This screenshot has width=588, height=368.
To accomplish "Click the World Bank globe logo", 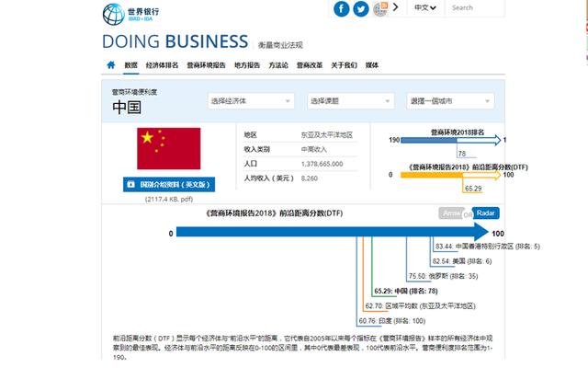I will tap(113, 14).
